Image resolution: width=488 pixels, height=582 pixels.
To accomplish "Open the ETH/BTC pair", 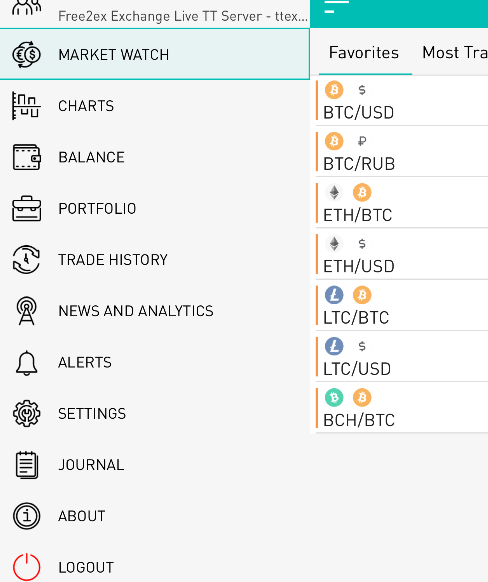I will click(x=402, y=203).
